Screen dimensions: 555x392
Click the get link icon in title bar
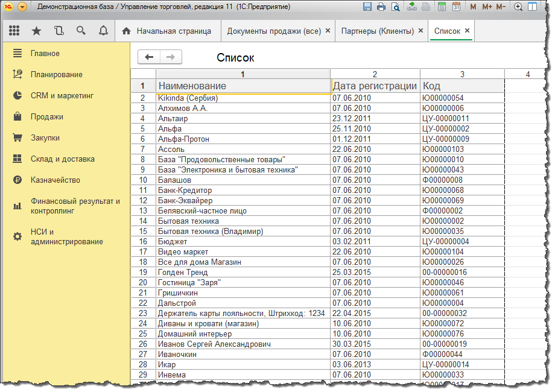[411, 7]
